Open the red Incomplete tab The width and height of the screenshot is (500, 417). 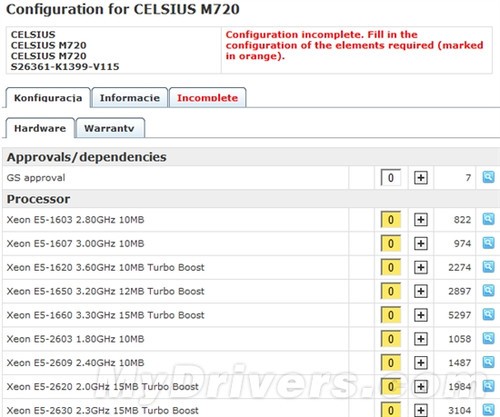tap(207, 98)
